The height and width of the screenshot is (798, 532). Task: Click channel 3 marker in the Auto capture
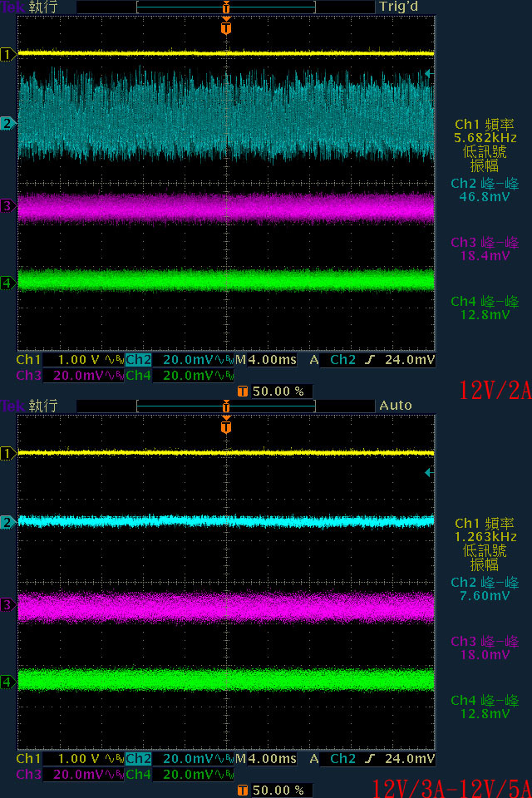8,605
